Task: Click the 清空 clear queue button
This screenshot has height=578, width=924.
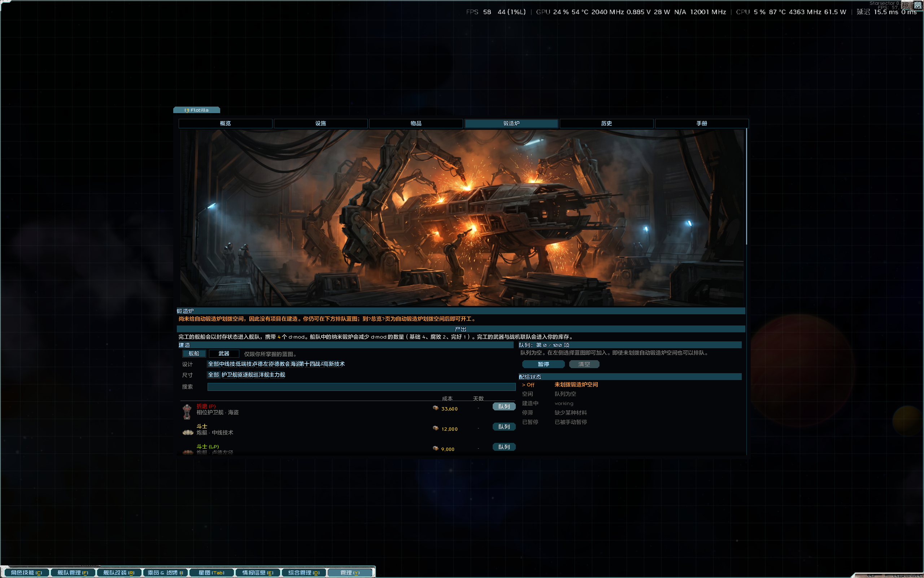Action: [x=584, y=364]
